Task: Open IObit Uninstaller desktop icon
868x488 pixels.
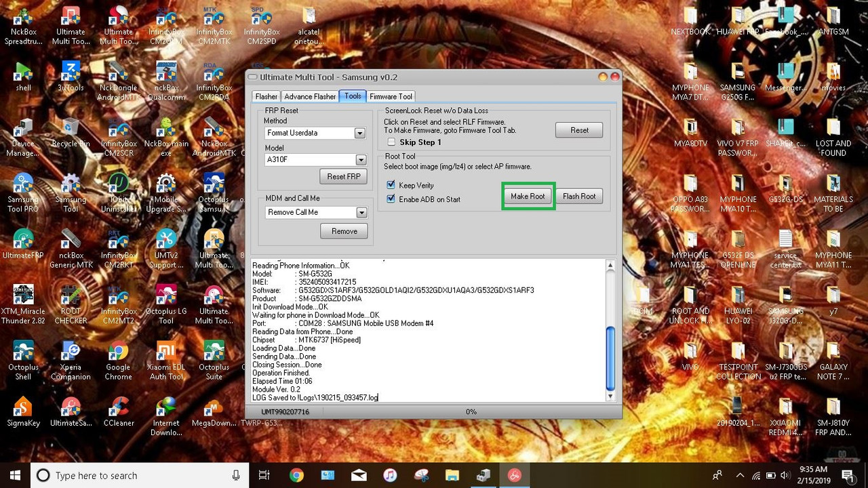Action: coord(118,193)
